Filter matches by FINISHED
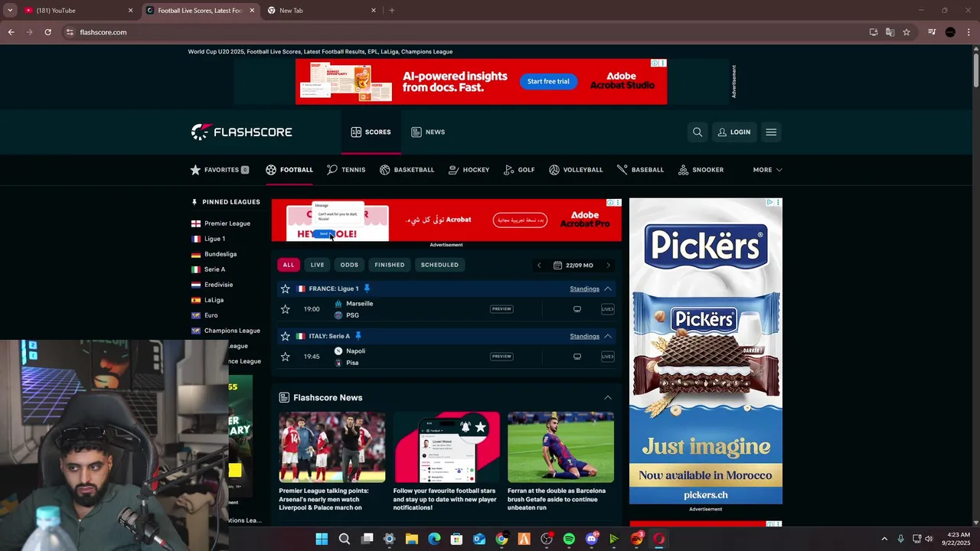This screenshot has width=980, height=551. (390, 265)
